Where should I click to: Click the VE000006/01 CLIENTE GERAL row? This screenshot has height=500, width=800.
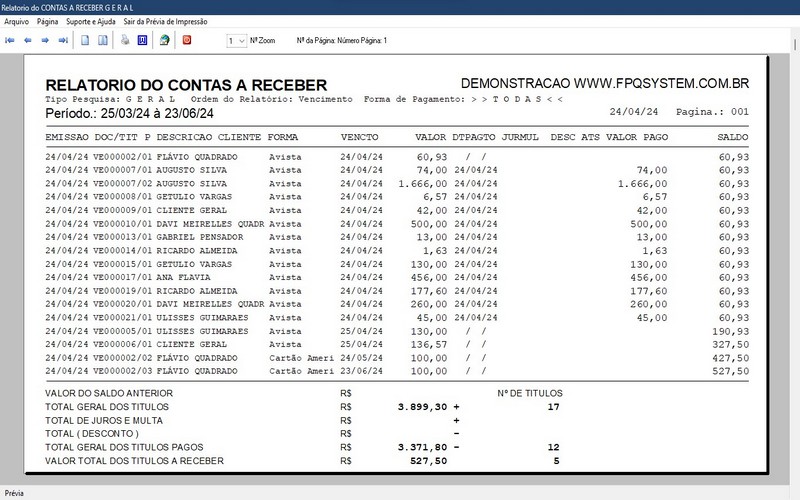(x=397, y=344)
